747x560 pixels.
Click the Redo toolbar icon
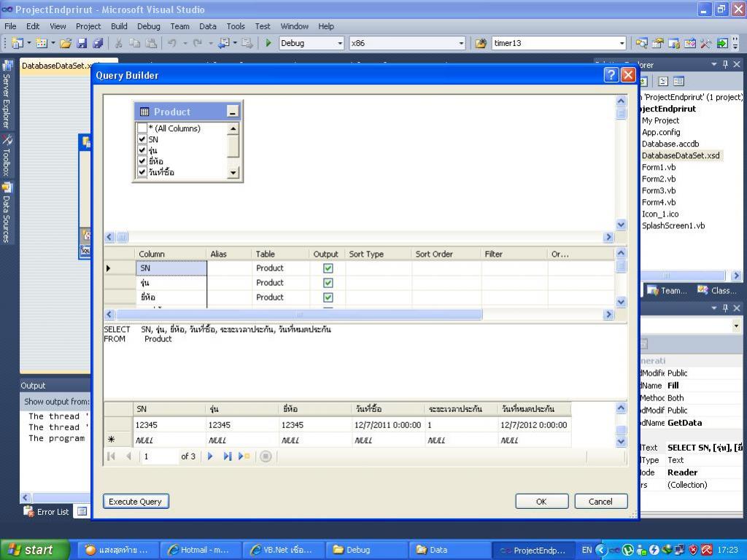(x=197, y=43)
